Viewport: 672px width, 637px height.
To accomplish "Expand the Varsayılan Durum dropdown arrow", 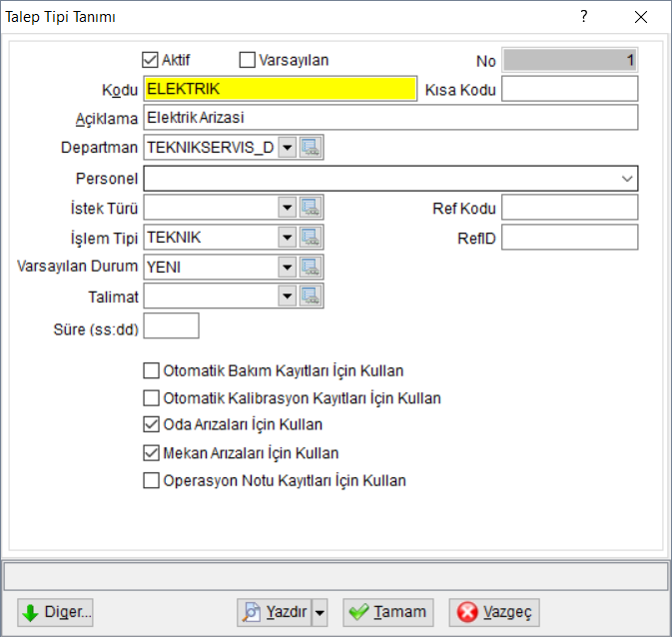I will point(288,267).
